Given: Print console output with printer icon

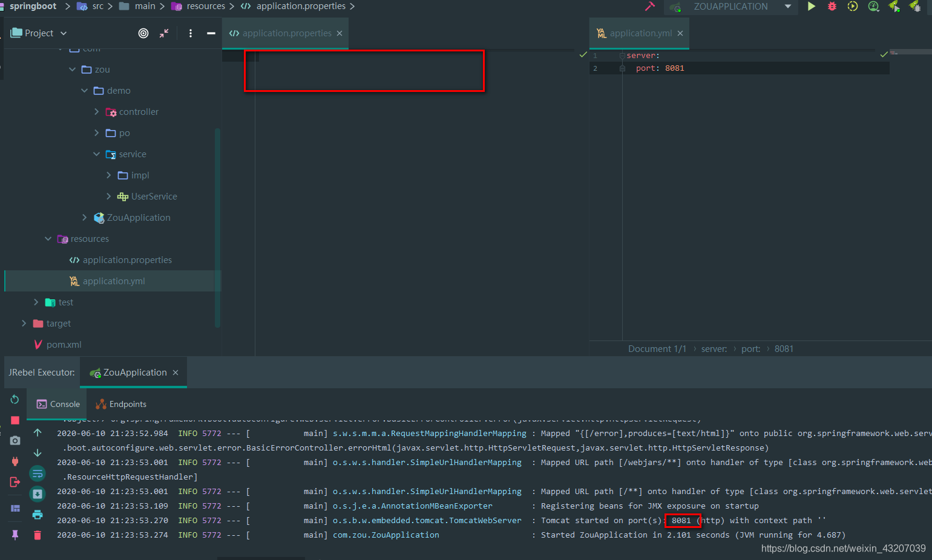Looking at the screenshot, I should pyautogui.click(x=38, y=515).
